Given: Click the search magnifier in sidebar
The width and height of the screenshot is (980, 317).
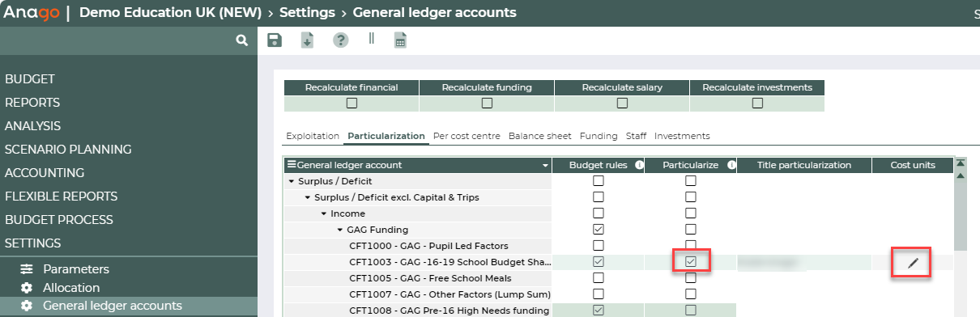Looking at the screenshot, I should point(241,40).
